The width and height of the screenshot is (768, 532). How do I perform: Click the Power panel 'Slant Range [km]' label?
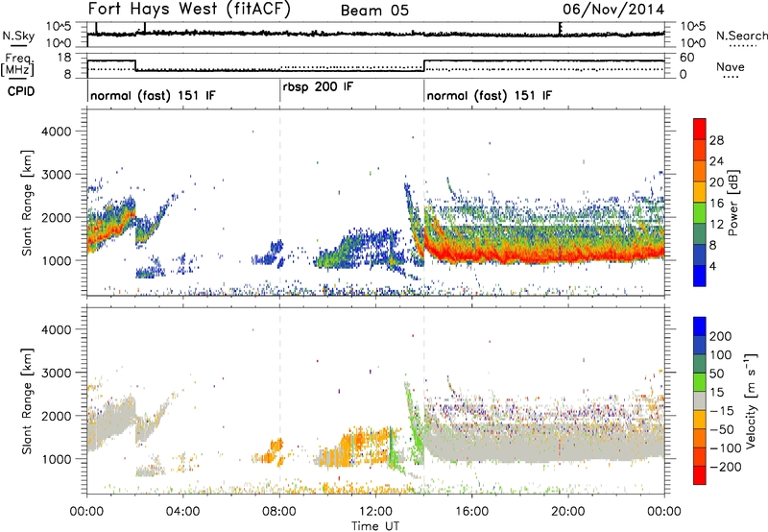(27, 203)
